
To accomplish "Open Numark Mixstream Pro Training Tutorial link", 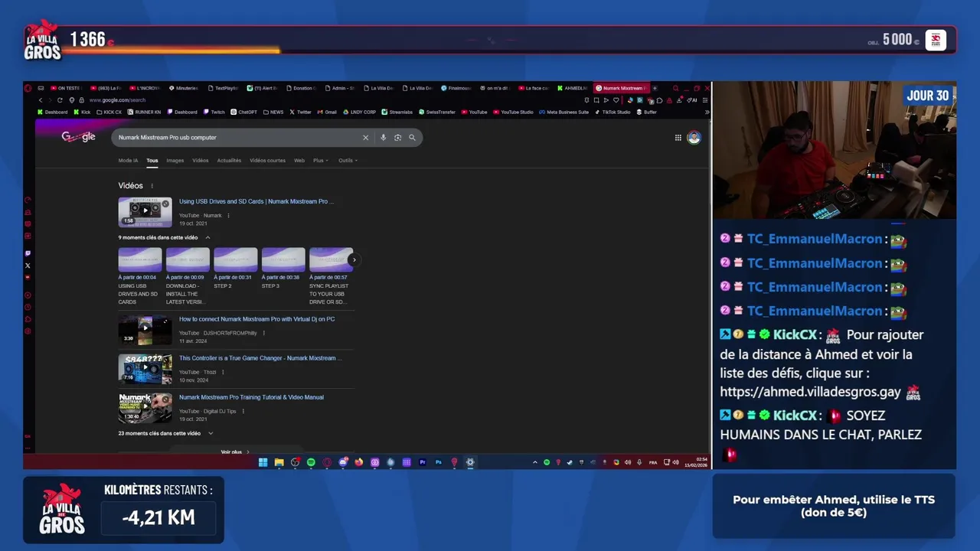I will point(251,397).
